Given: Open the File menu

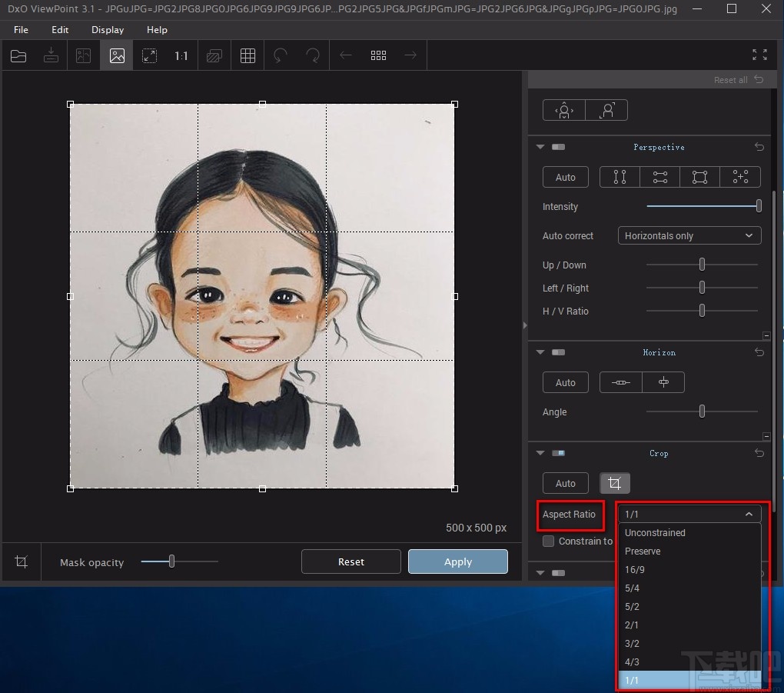Looking at the screenshot, I should 20,30.
